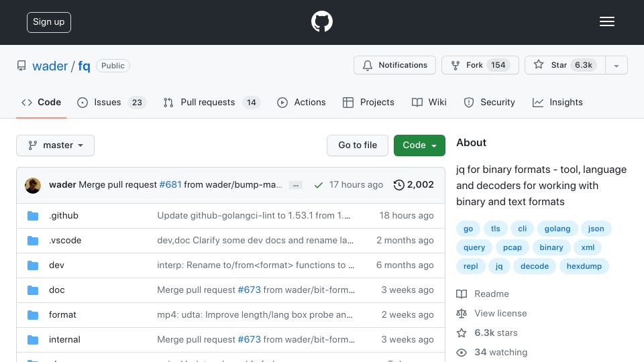This screenshot has width=644, height=362.
Task: Open #673 link in internal row
Action: tap(250, 339)
